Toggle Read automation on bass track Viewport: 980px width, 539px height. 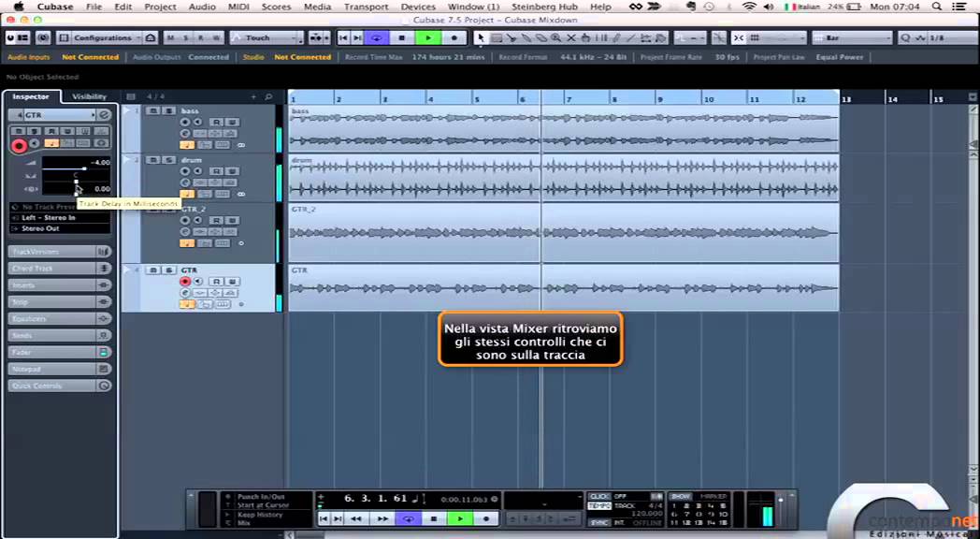pos(216,122)
